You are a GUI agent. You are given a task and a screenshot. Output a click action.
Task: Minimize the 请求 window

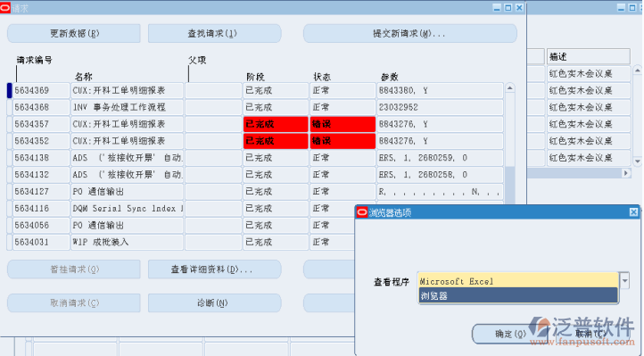tap(497, 8)
